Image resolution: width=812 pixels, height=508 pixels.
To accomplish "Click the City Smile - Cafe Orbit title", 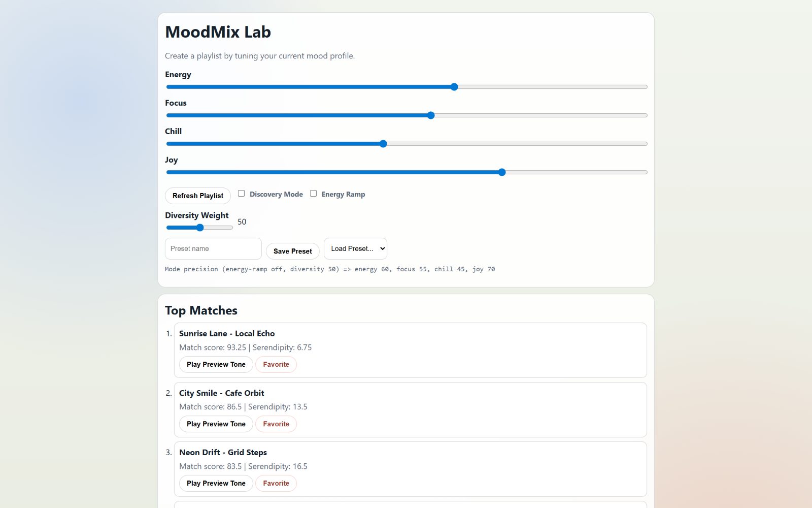I will pyautogui.click(x=222, y=393).
